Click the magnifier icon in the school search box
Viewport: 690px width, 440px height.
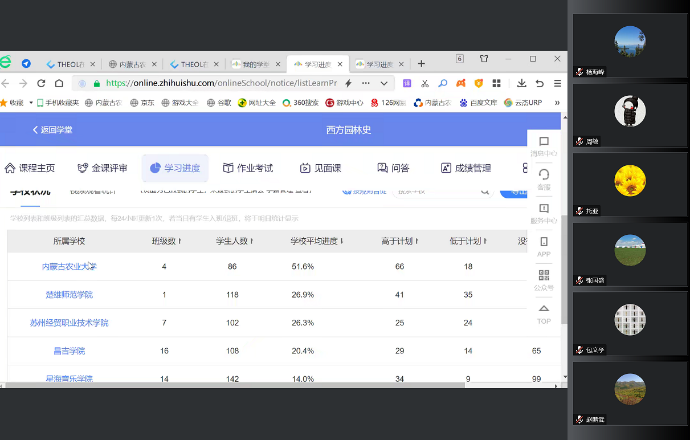click(484, 190)
